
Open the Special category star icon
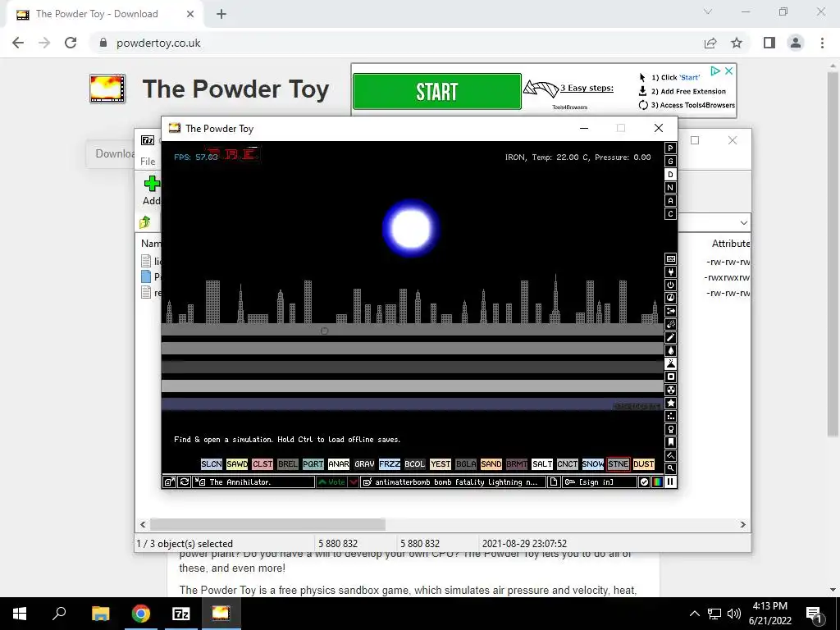click(670, 403)
